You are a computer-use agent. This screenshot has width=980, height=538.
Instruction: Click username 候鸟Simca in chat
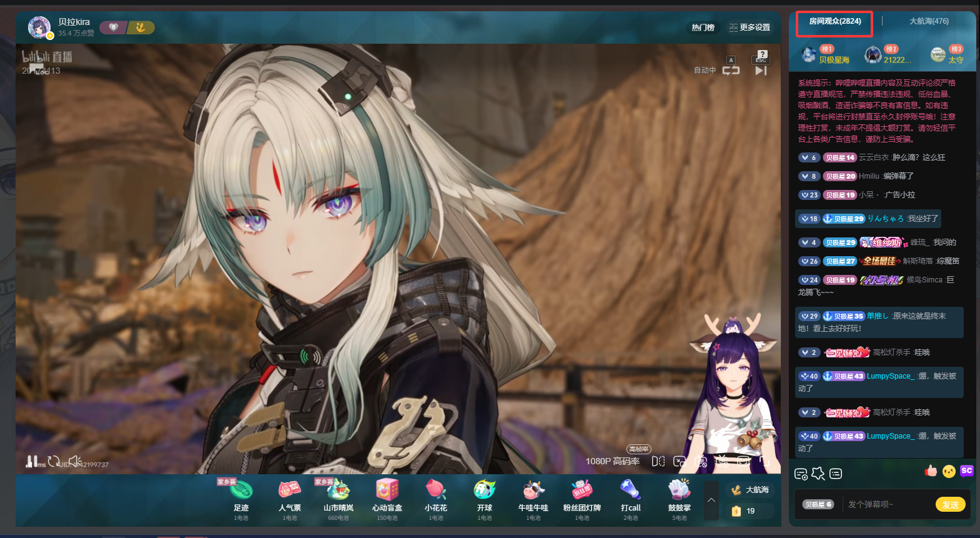click(x=924, y=280)
